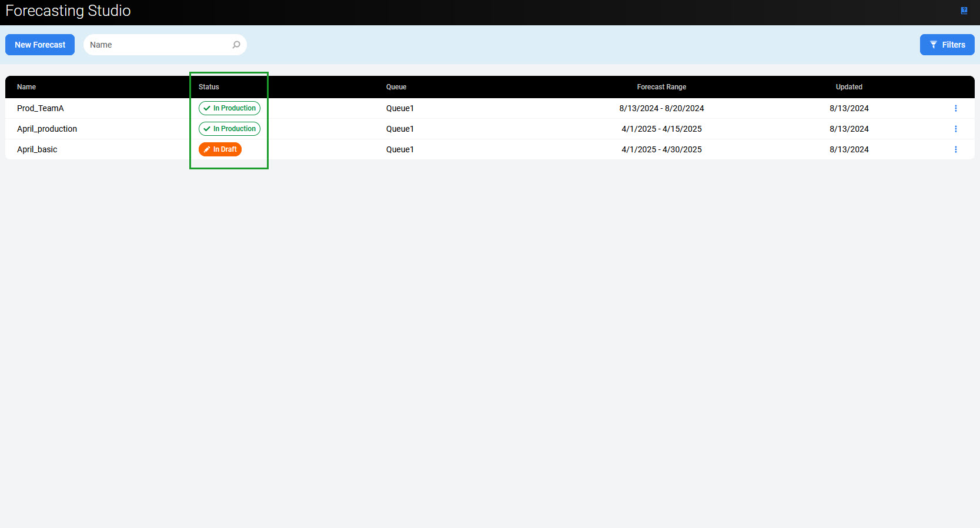Open the April_basic forecast
The width and height of the screenshot is (980, 528).
pyautogui.click(x=37, y=149)
